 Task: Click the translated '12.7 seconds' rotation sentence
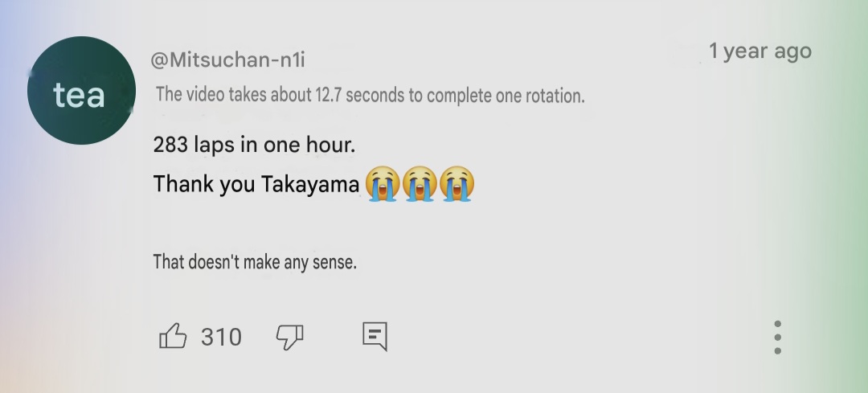(370, 95)
